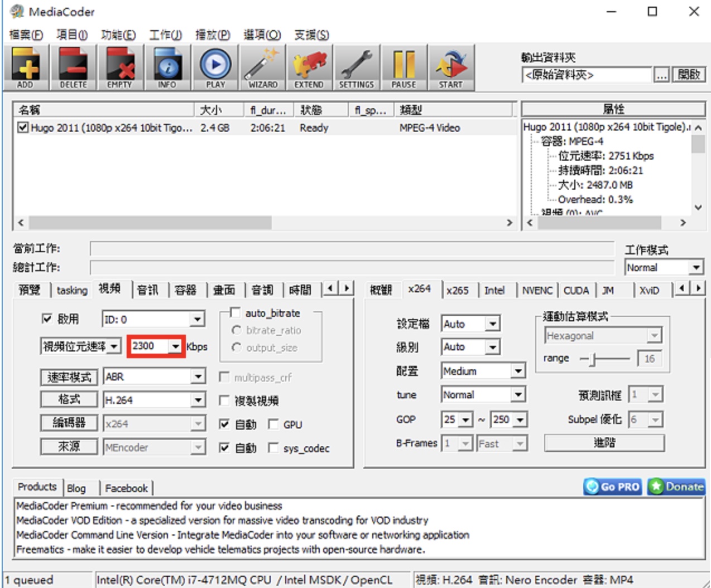Image resolution: width=711 pixels, height=588 pixels.
Task: Click the 名稱 column header
Action: pos(104,109)
